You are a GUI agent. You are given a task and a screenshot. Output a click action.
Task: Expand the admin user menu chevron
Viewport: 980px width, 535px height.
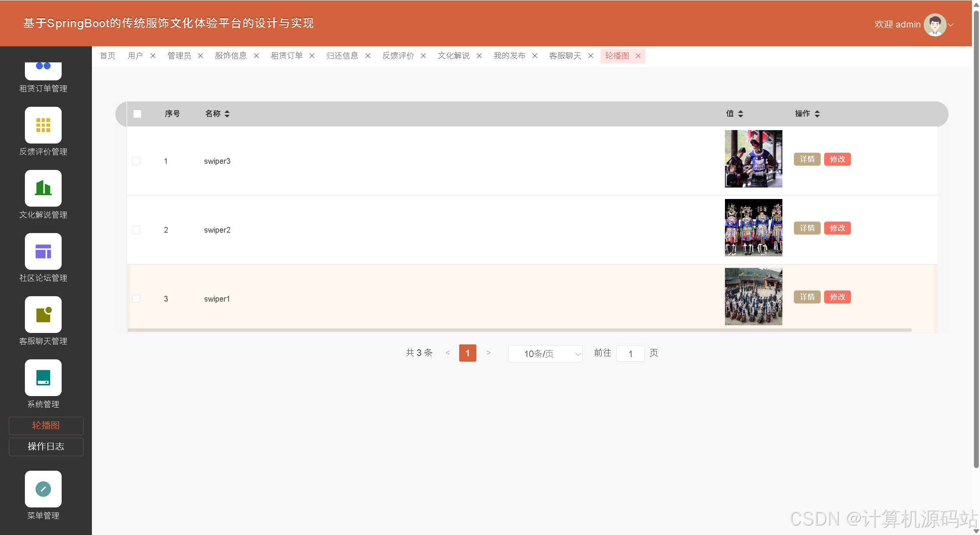point(951,24)
